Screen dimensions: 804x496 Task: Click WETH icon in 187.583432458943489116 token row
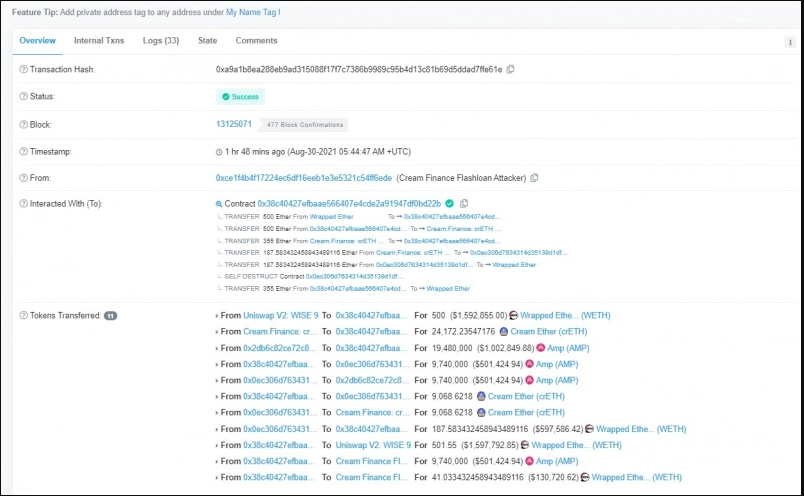coord(589,429)
